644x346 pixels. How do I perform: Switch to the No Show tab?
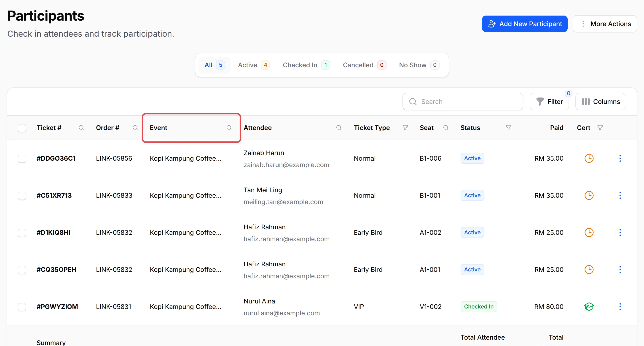419,65
